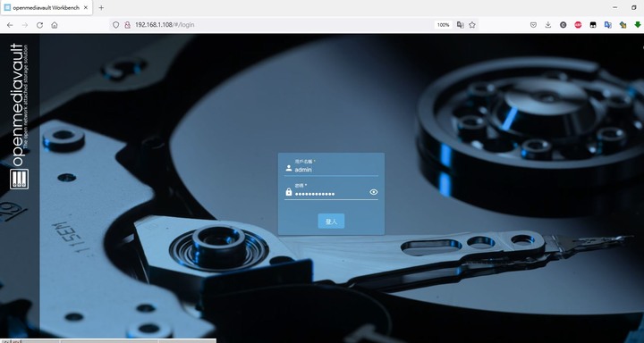Click the extension icon beside the green arrow
Screen dimensions: 644x343
click(x=623, y=25)
